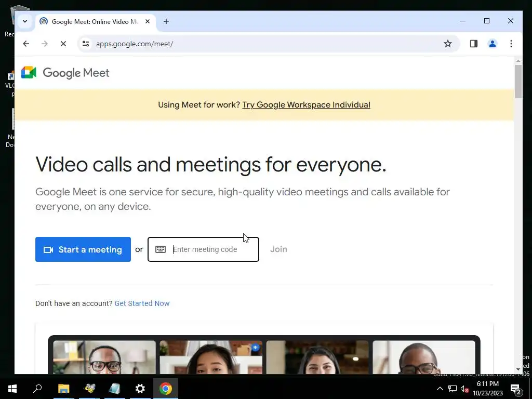532x399 pixels.
Task: Bookmark this page with the star icon
Action: tap(448, 44)
